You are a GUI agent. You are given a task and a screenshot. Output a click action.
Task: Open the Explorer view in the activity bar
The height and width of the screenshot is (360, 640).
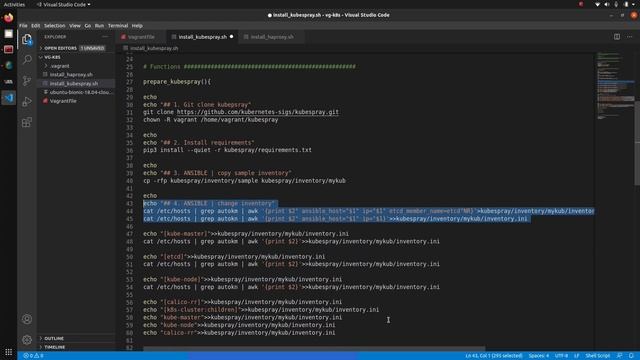tap(27, 40)
